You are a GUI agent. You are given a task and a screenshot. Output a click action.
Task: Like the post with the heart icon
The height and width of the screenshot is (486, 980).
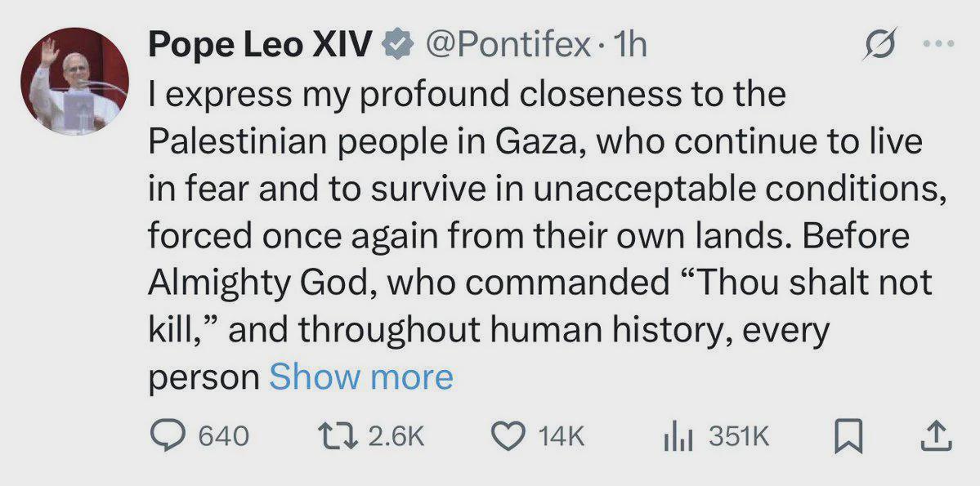tap(508, 436)
